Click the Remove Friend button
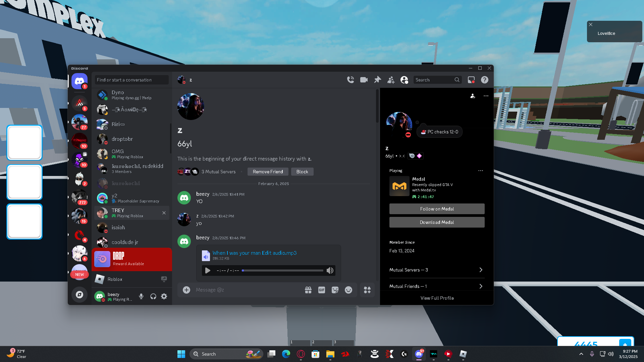 (268, 172)
